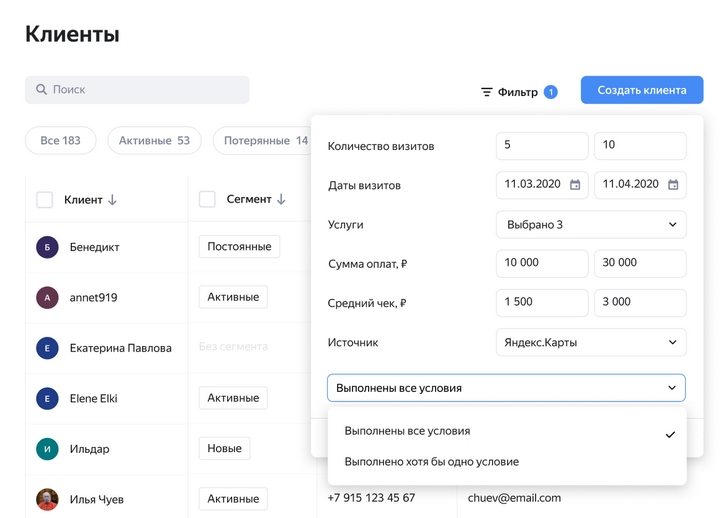Expand the Источник dropdown chevron
The image size is (723, 518).
click(672, 342)
